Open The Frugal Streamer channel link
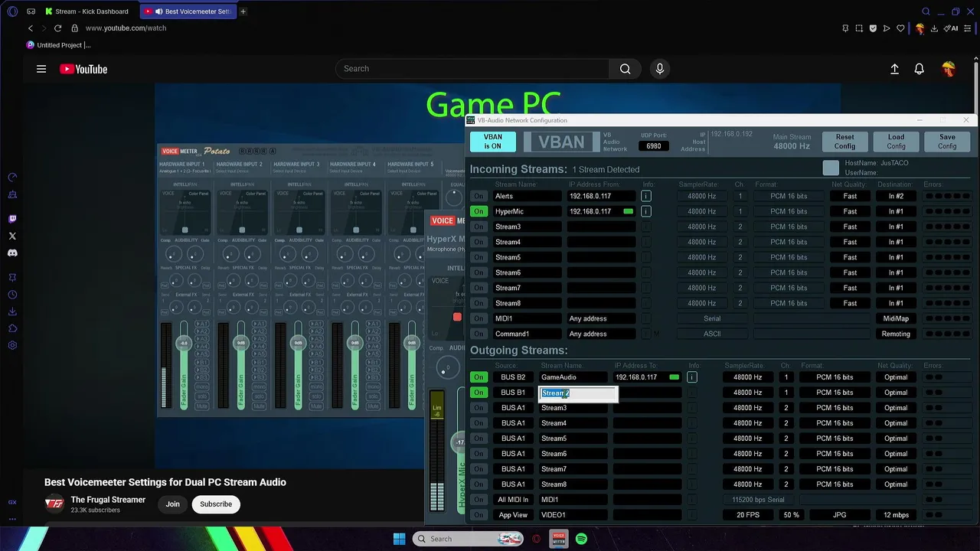 click(x=108, y=500)
